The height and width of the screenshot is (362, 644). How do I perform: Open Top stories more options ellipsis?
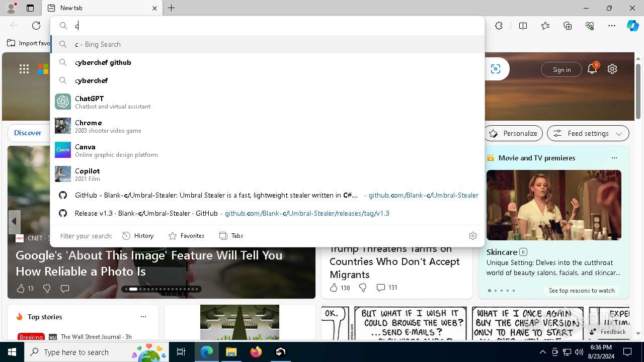point(143,317)
